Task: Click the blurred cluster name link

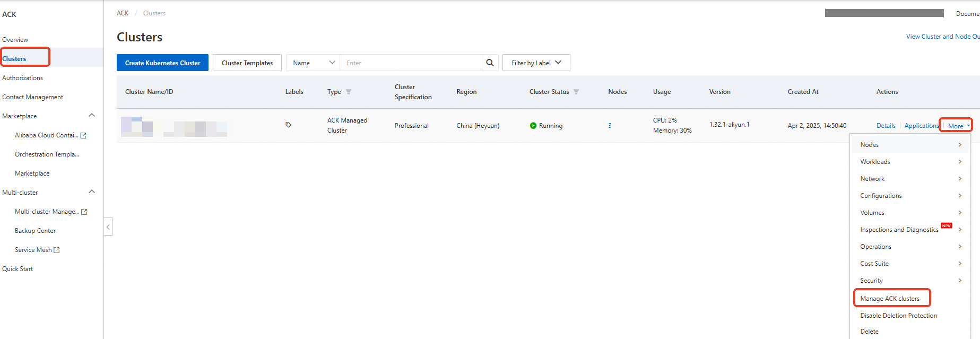Action: pos(174,127)
